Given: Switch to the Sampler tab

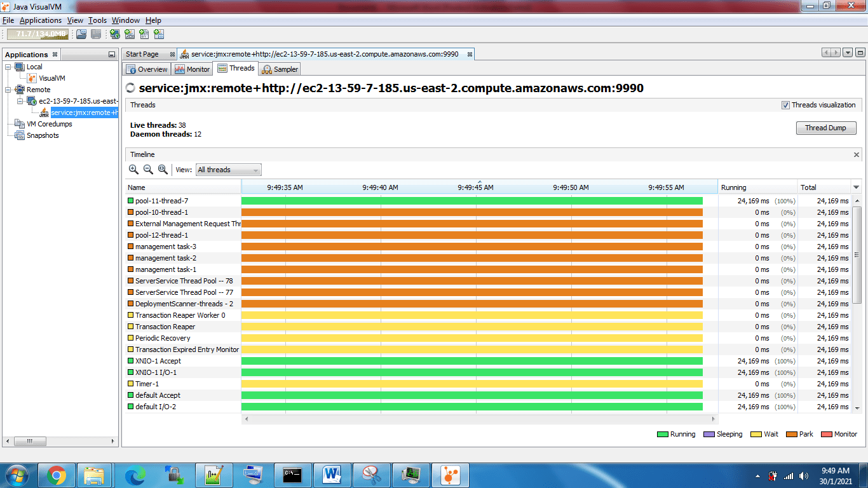Looking at the screenshot, I should pos(280,69).
